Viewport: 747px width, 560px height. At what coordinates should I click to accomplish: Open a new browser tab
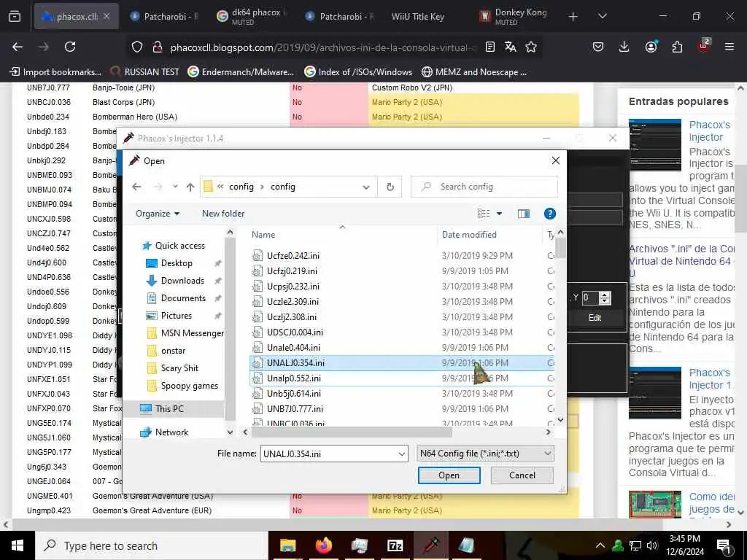(x=573, y=17)
